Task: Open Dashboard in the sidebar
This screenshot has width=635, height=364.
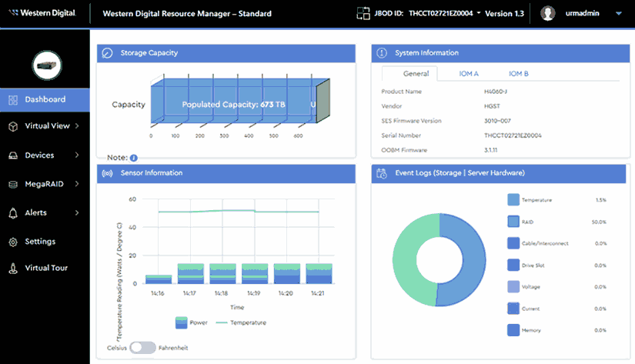Action: click(45, 99)
